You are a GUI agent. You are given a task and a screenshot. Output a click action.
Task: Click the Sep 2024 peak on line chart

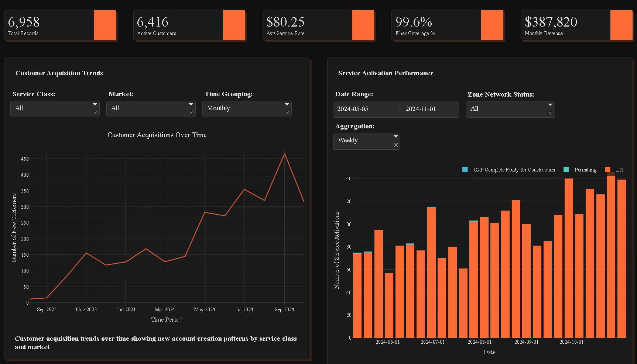tap(284, 154)
